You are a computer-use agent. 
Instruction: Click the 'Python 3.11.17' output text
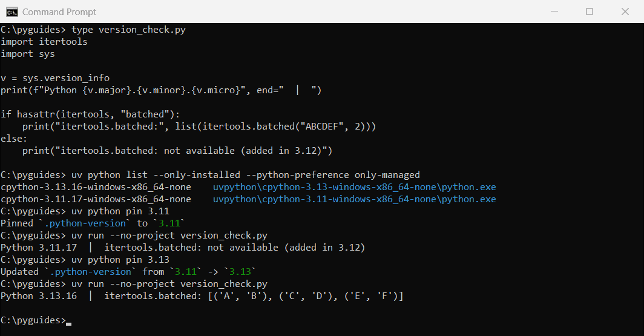point(39,248)
